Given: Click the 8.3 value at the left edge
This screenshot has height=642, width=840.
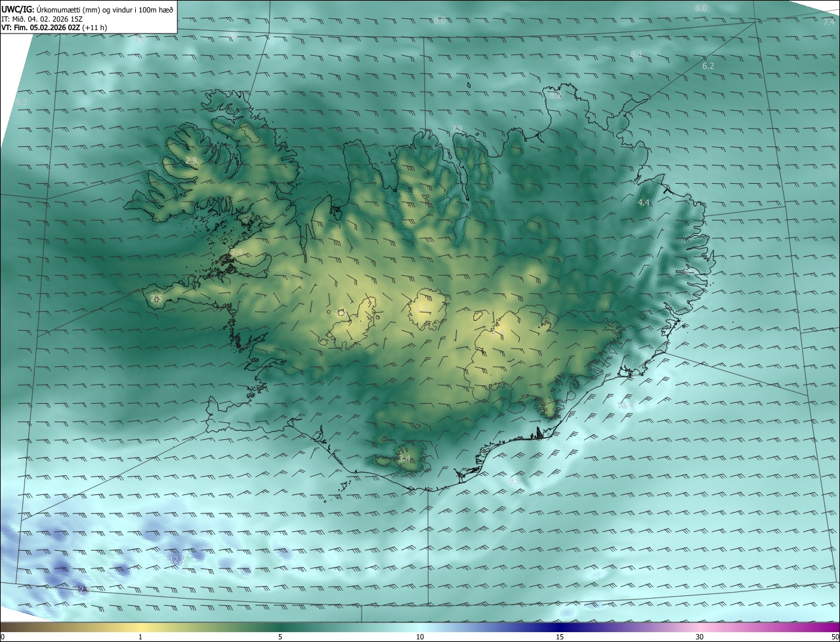Looking at the screenshot, I should (x=22, y=102).
